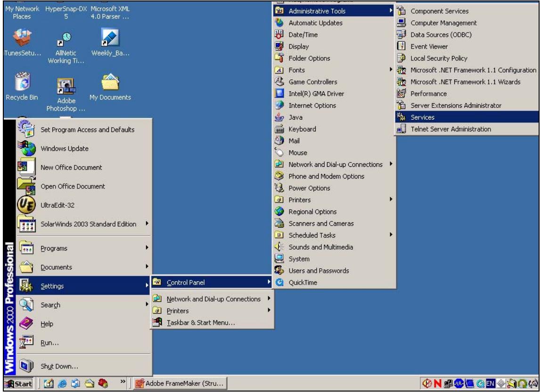Open Data Sources (ODBC) entry
The width and height of the screenshot is (541, 392).
467,34
